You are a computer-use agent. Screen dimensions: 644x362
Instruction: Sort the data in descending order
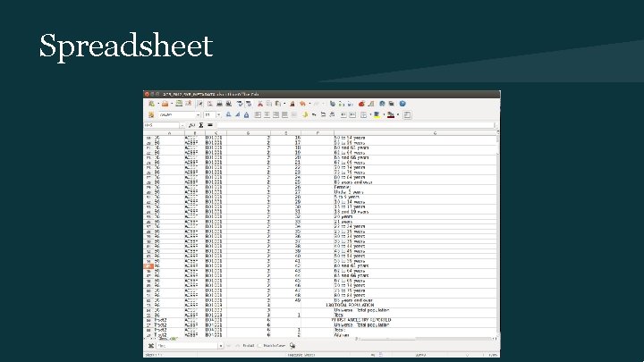pyautogui.click(x=350, y=104)
